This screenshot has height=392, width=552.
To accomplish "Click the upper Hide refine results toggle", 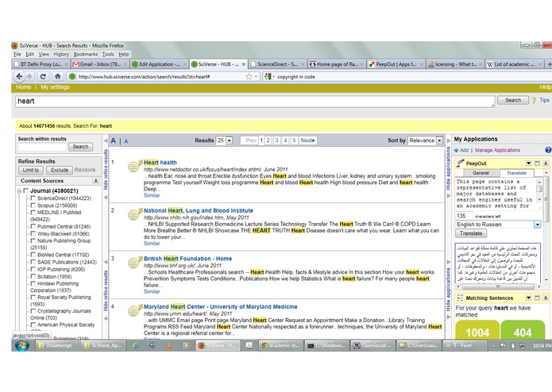I will [x=106, y=170].
